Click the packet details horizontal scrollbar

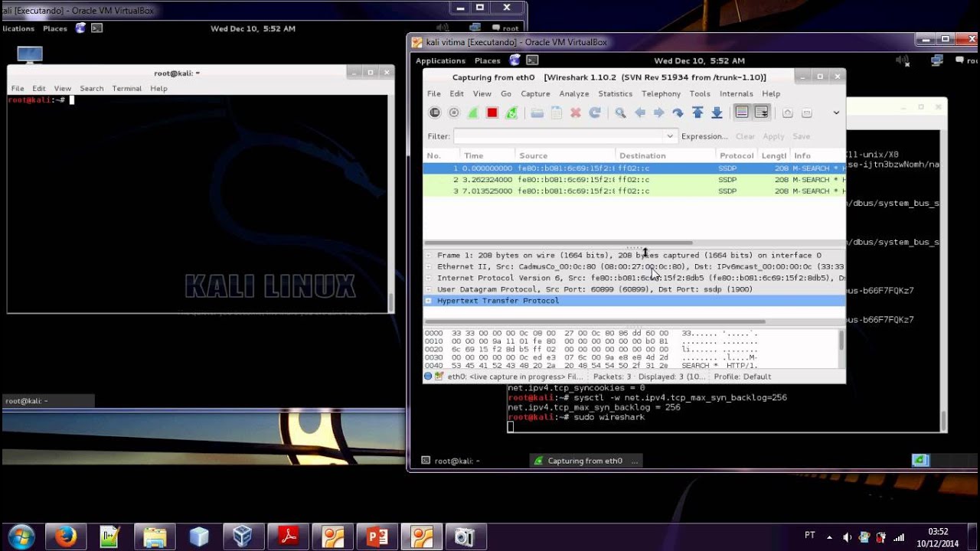click(595, 321)
